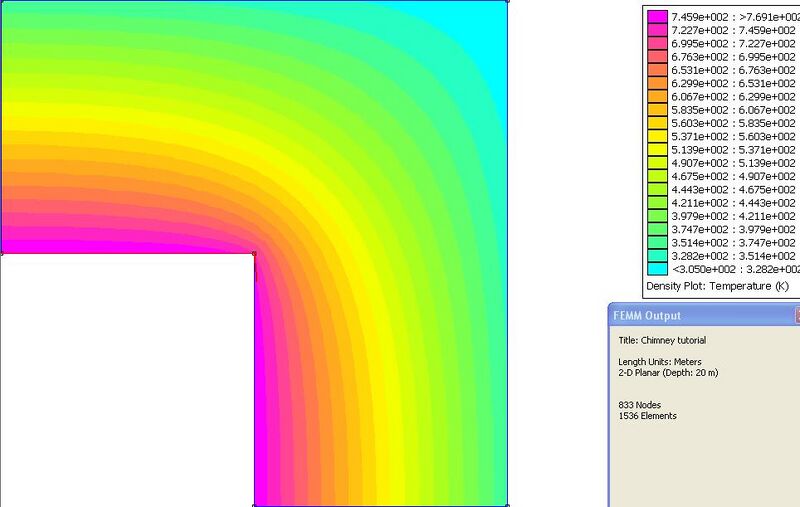Click the yellow 5.371e+002 legend swatch
800x507 pixels.
pos(657,136)
